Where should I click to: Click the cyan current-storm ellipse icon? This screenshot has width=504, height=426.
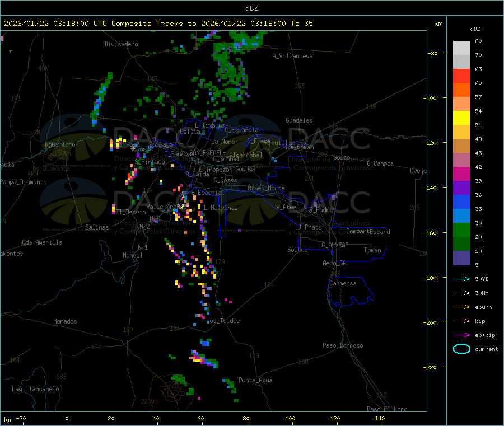(x=461, y=349)
